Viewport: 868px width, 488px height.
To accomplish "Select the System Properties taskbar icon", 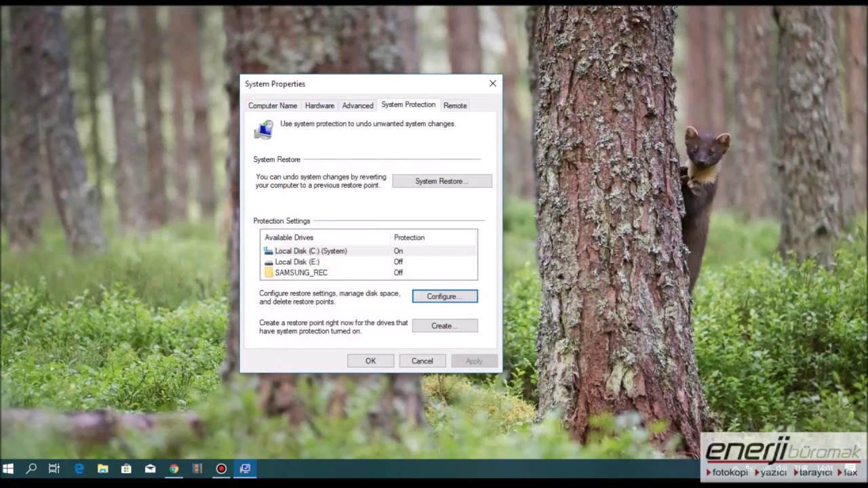I will coord(245,468).
